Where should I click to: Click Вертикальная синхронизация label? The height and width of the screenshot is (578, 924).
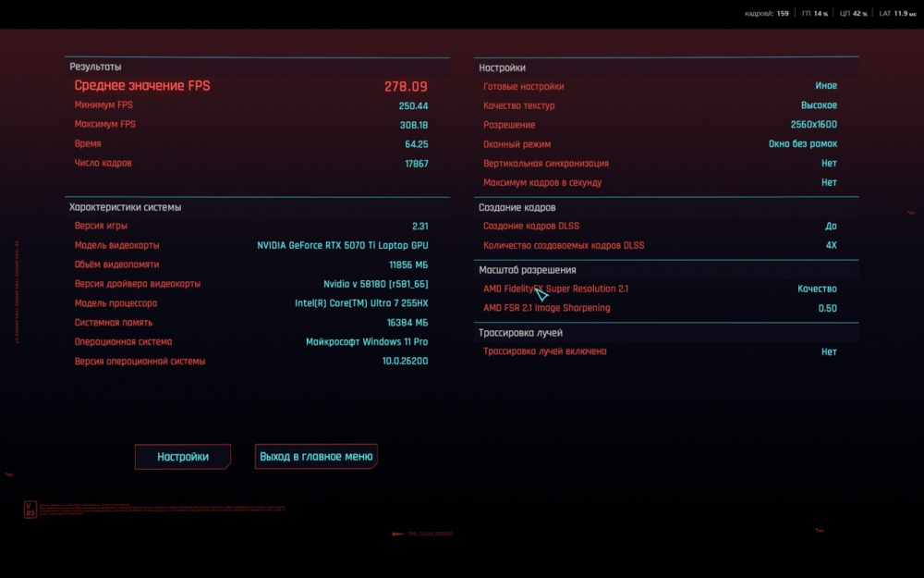[x=546, y=164]
